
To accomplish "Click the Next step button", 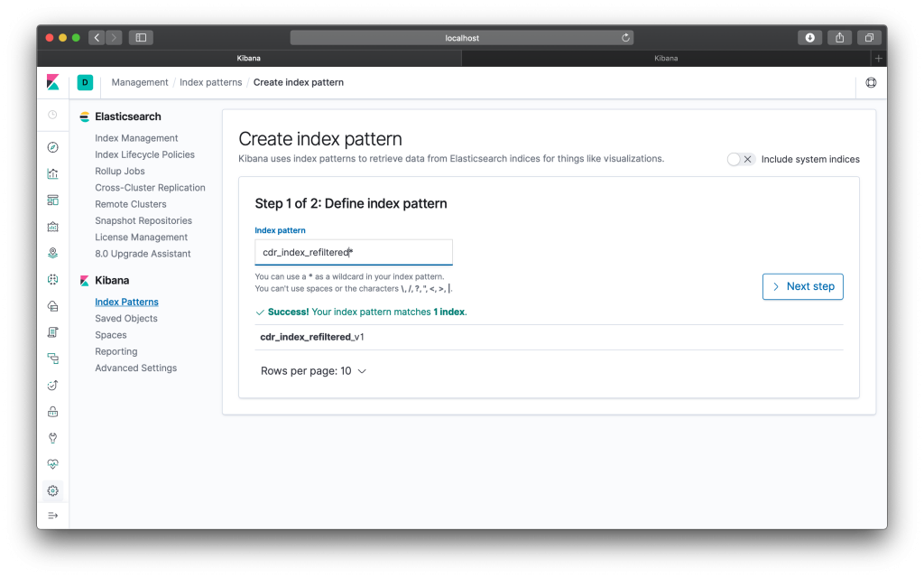I will [802, 286].
